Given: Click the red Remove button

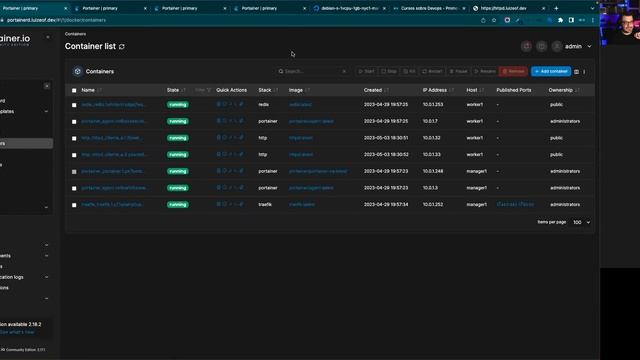Looking at the screenshot, I should click(x=513, y=71).
